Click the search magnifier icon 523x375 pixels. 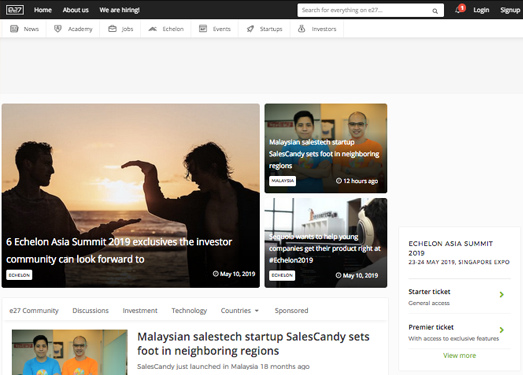click(x=435, y=11)
